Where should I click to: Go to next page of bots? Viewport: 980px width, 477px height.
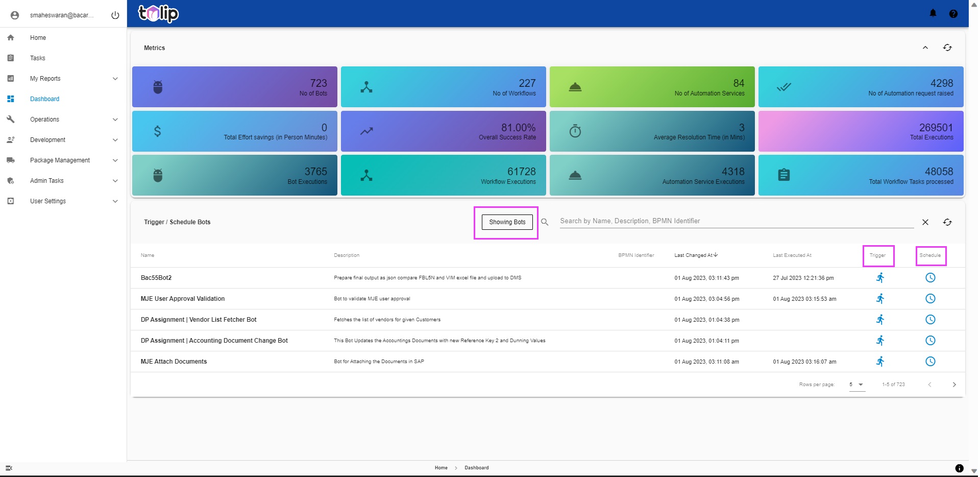point(954,385)
